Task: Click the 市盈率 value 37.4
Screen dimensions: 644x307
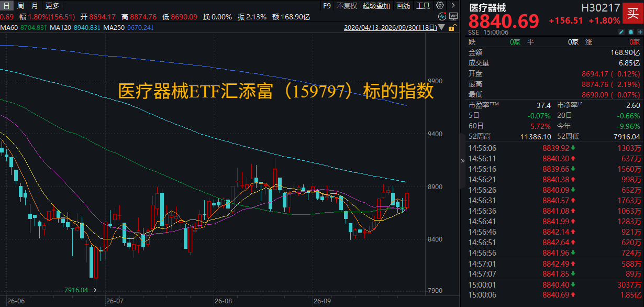Action: coord(543,105)
